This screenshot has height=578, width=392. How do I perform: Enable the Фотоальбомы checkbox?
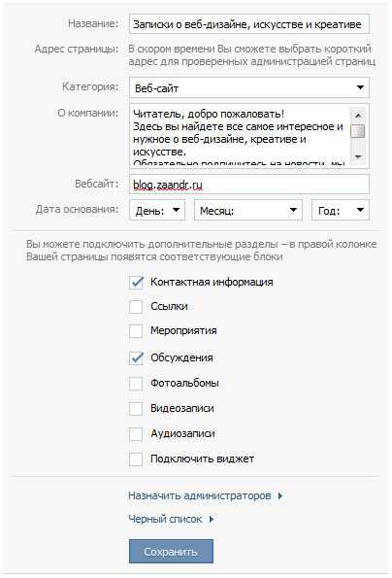(x=136, y=383)
